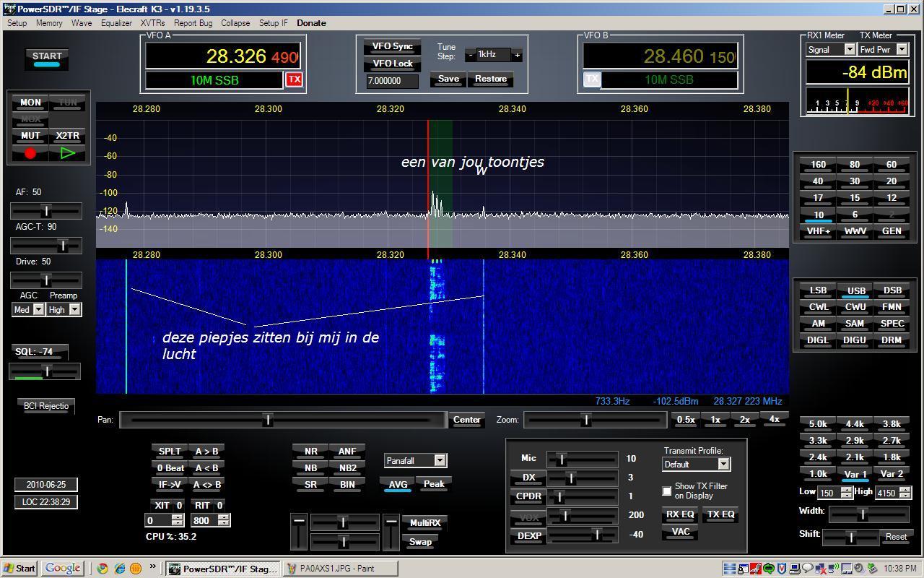
Task: Click the BCI Rejection button
Action: (45, 406)
